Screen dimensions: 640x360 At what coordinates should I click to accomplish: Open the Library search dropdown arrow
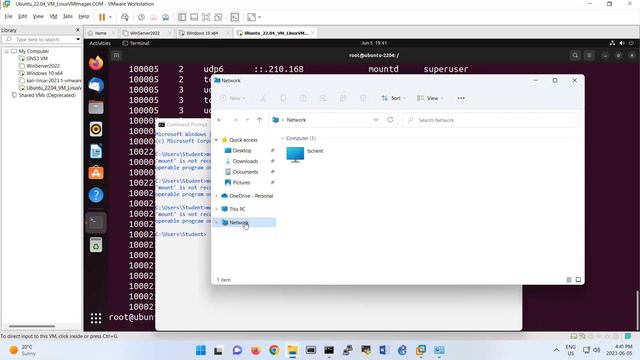[78, 40]
